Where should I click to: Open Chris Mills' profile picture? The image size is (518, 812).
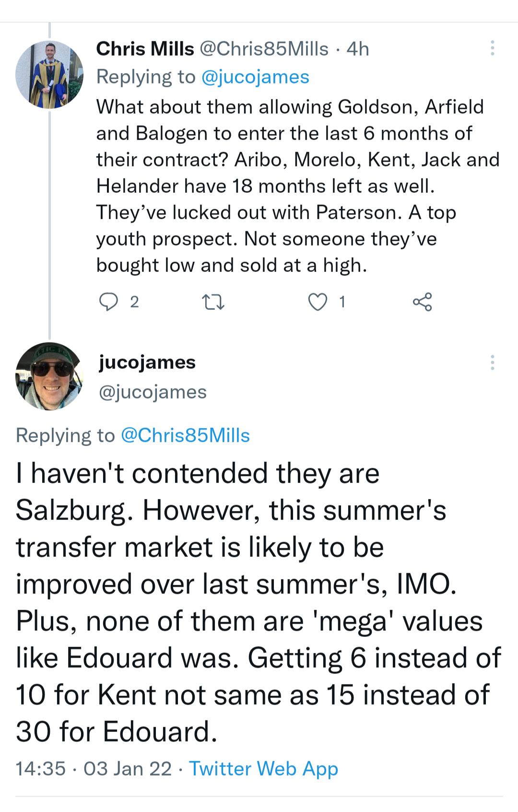49,74
